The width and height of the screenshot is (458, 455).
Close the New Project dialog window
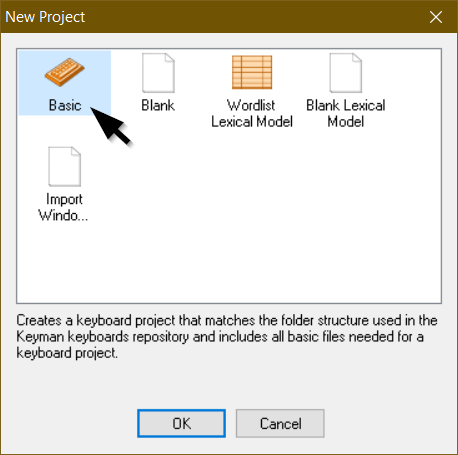[436, 17]
